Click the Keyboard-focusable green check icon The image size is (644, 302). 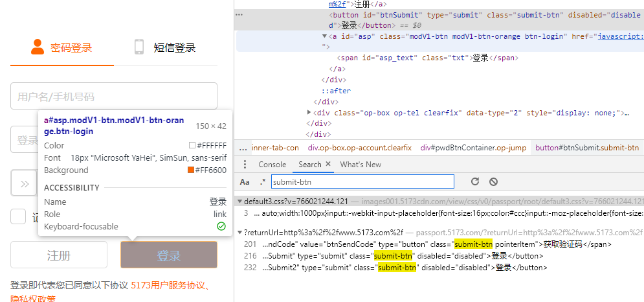(221, 226)
